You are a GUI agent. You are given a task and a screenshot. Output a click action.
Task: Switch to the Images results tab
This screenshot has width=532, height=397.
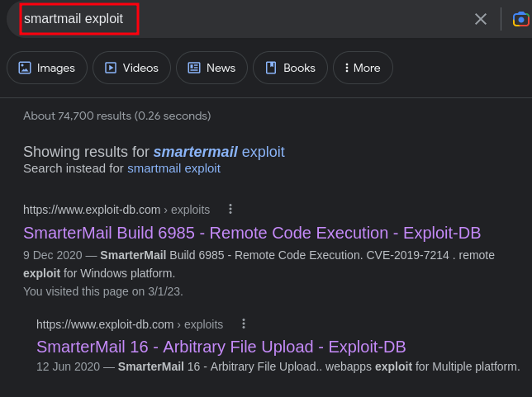click(47, 68)
